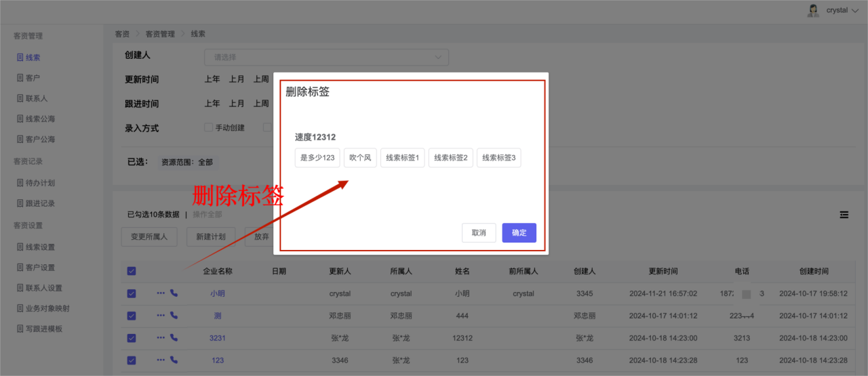
Task: Uncheck the row checkbox for 小明
Action: (x=132, y=294)
